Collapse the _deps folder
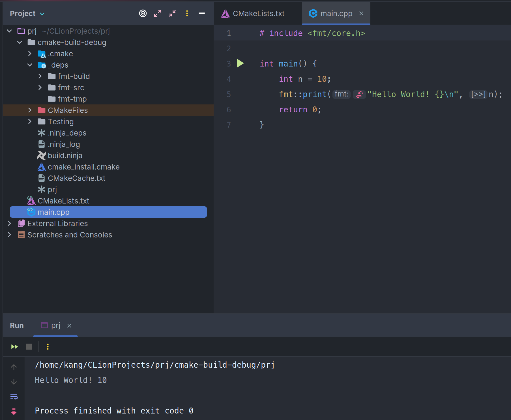This screenshot has width=511, height=420. point(30,65)
